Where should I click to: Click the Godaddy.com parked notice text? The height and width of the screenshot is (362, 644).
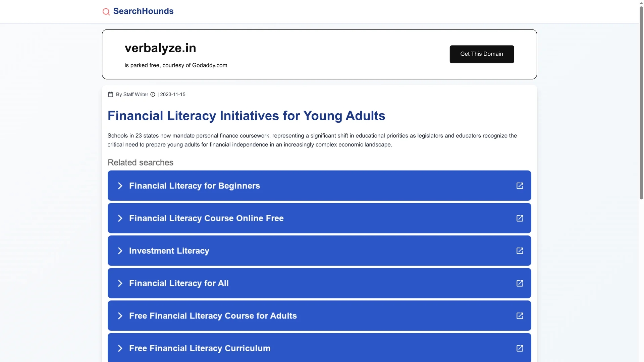[176, 65]
